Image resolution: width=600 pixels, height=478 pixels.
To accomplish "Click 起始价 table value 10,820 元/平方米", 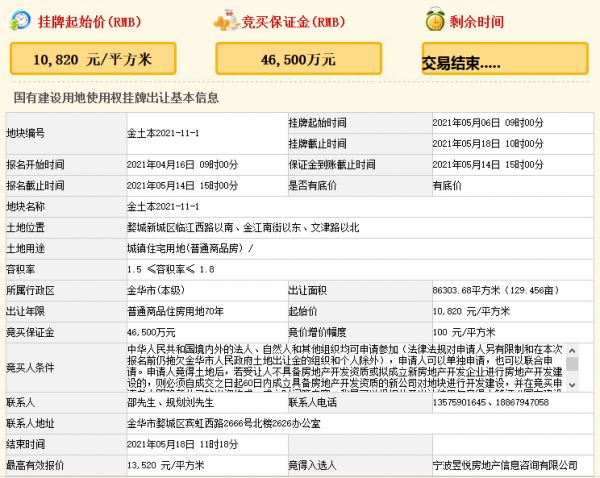I will pos(471,312).
